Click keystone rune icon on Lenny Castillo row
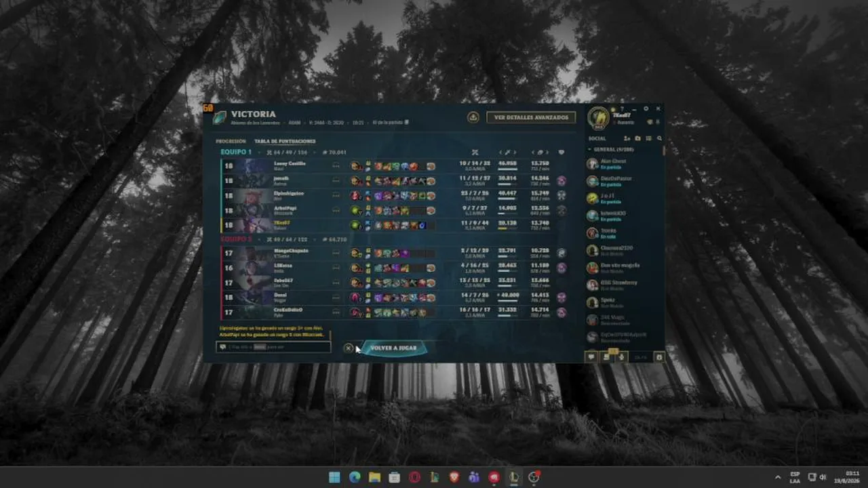Screen dimensions: 868x488 [355, 166]
